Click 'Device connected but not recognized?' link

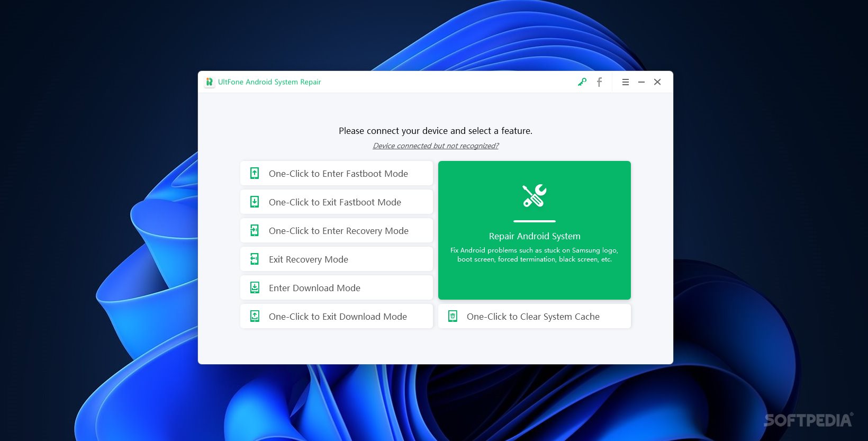[436, 146]
